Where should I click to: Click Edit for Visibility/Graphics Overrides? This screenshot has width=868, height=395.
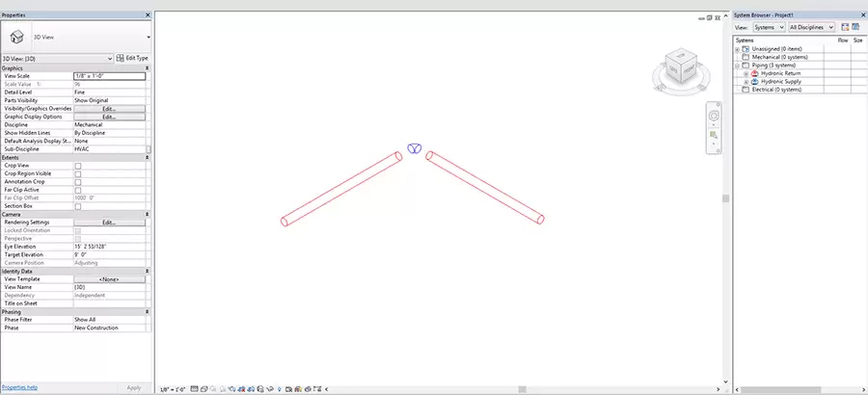click(110, 109)
